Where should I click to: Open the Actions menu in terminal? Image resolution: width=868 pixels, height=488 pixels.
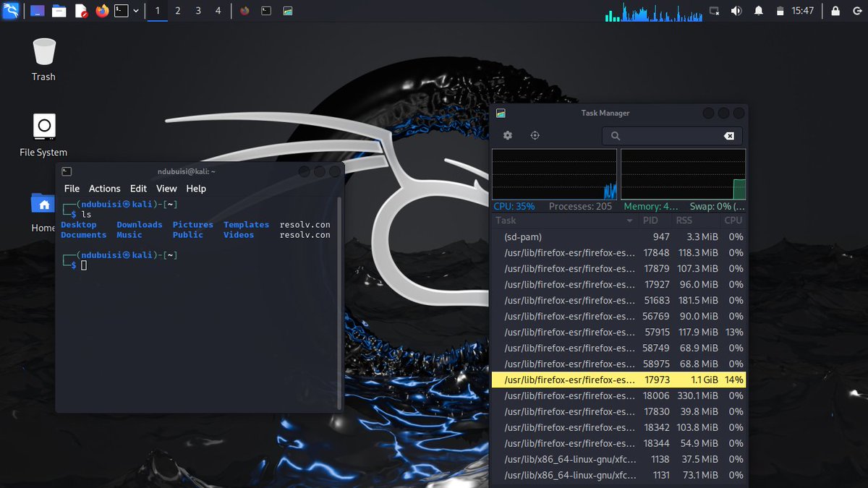[104, 188]
